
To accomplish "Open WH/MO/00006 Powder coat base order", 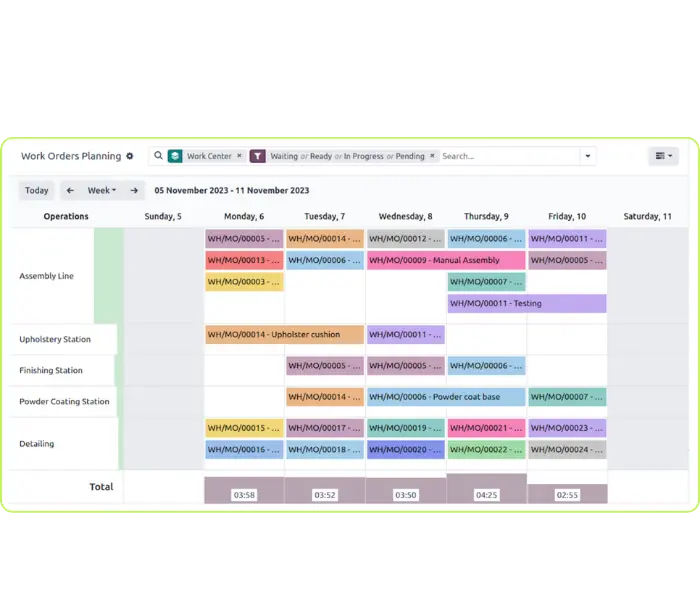I will [x=445, y=397].
